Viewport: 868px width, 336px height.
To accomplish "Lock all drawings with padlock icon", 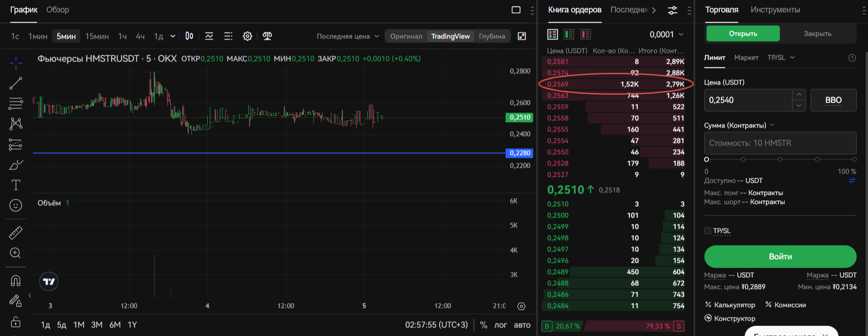I will click(x=15, y=322).
